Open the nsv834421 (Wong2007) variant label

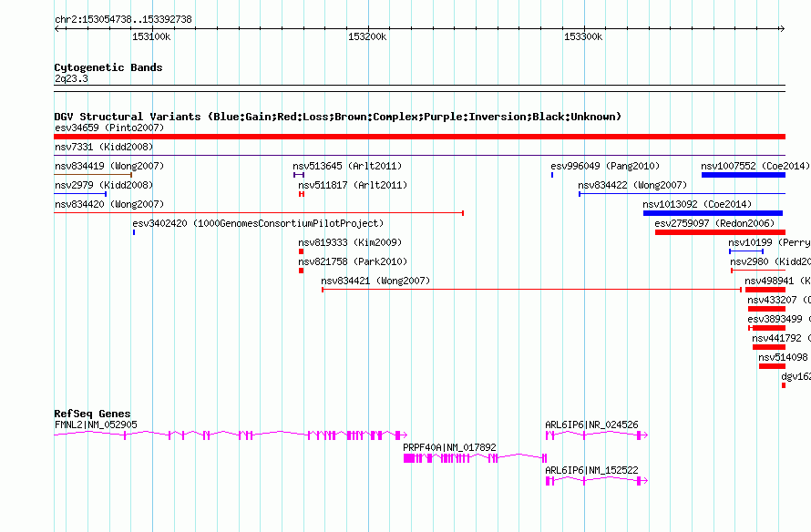coord(375,281)
